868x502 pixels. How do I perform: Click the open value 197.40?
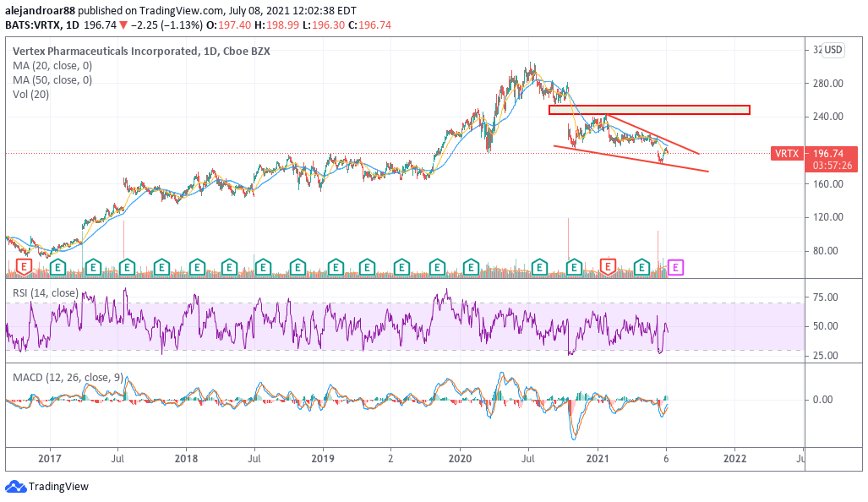coord(234,25)
